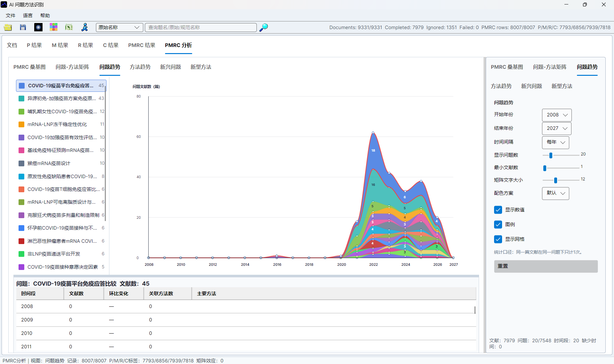Select legend item 基线免疫特征预测mRNA疫苗
The width and height of the screenshot is (614, 364).
click(61, 150)
